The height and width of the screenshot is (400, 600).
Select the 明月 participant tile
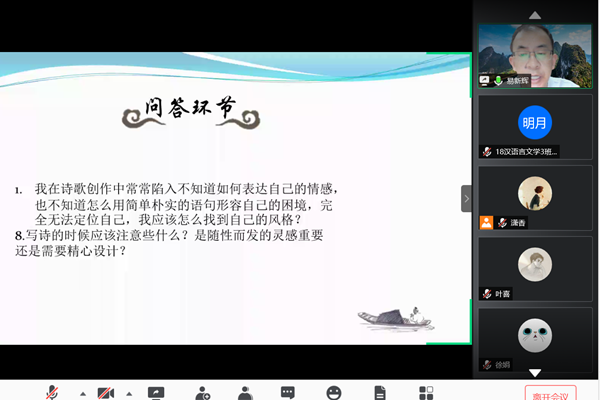click(534, 124)
